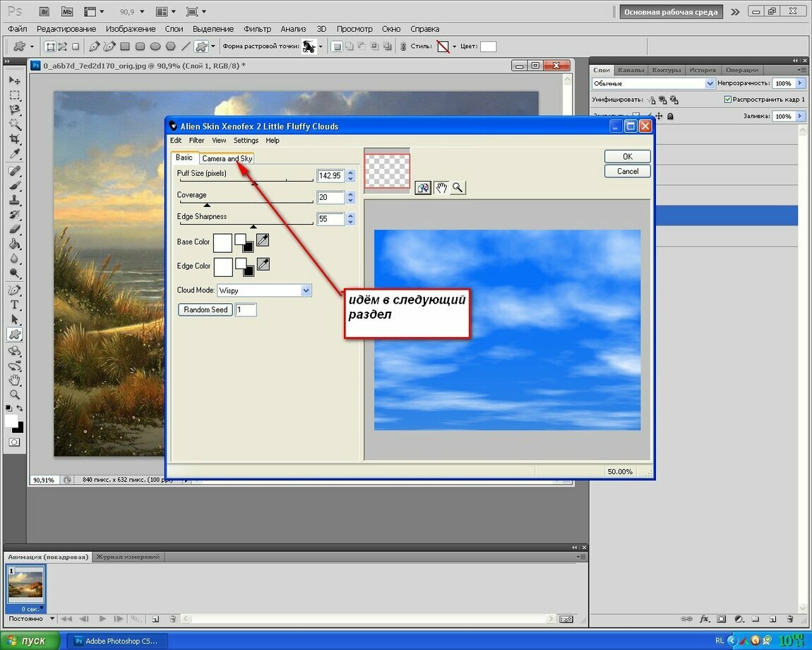Open the layer blend mode dropdown
Image resolution: width=812 pixels, height=650 pixels.
pos(710,83)
